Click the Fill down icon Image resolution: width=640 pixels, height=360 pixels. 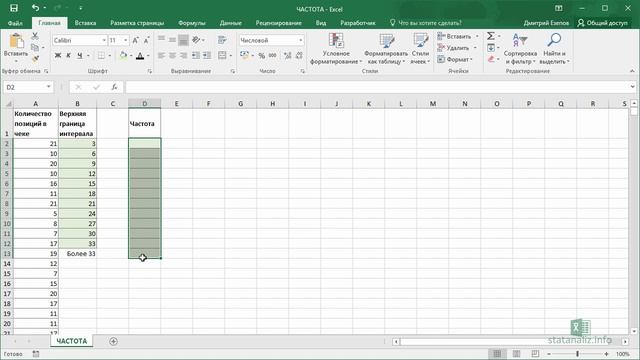click(491, 48)
